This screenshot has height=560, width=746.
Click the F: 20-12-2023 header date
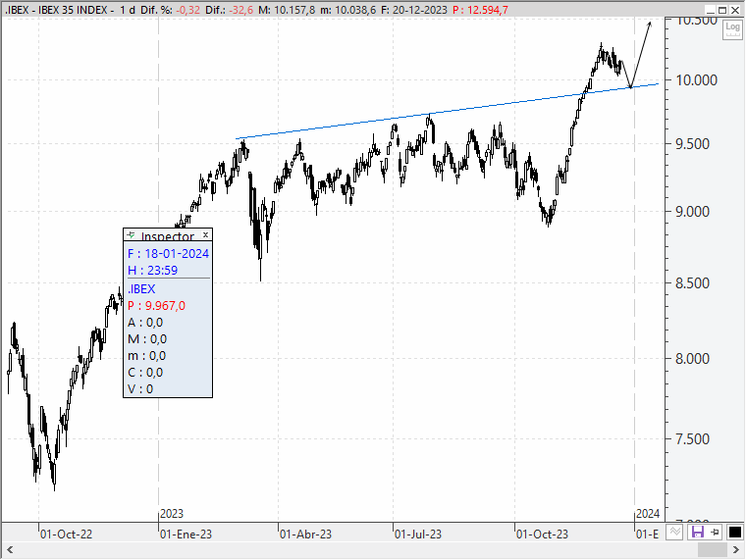pos(414,10)
